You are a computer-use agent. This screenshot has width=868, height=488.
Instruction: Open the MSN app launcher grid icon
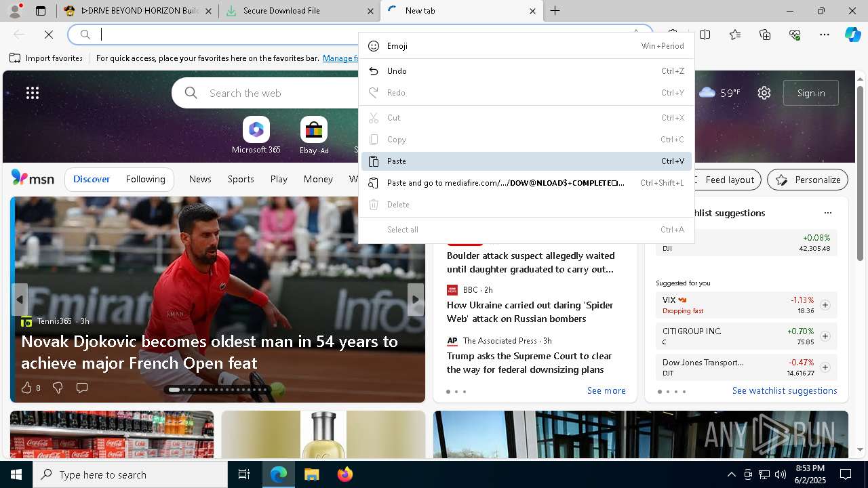coord(33,93)
